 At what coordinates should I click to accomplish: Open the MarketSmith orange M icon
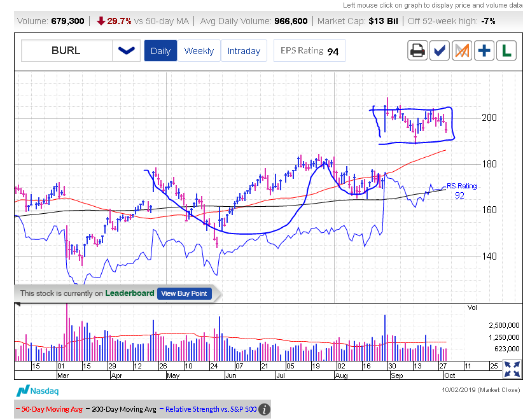[462, 50]
